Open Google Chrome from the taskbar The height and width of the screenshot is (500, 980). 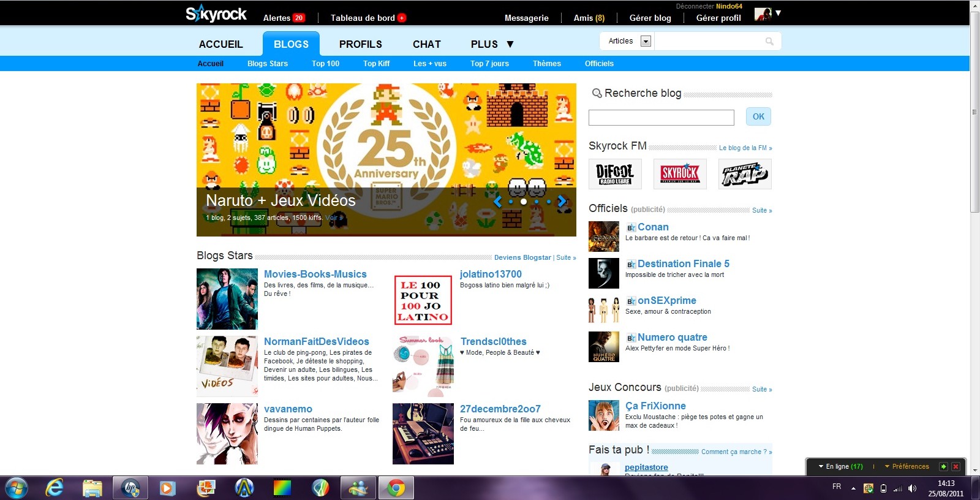click(396, 488)
